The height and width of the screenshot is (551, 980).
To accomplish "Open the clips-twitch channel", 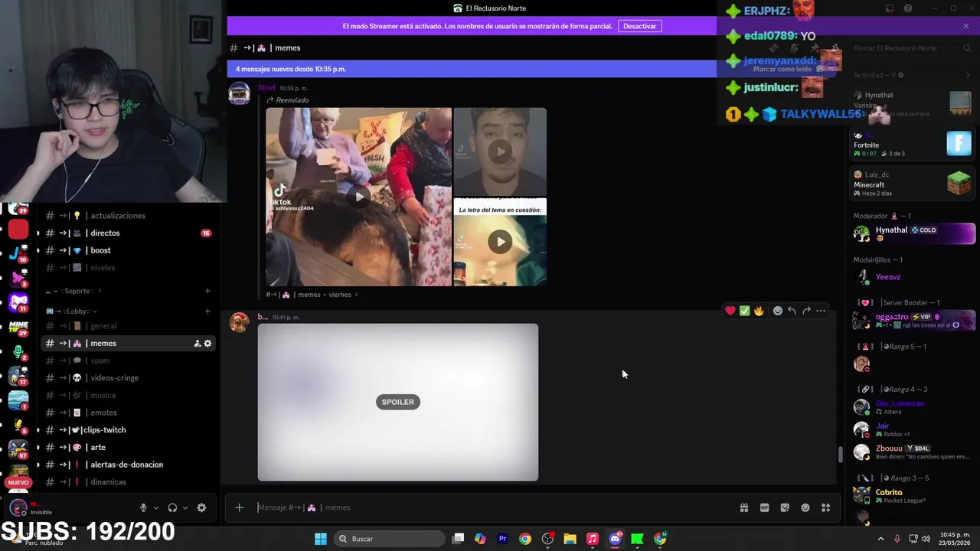I will [x=128, y=430].
